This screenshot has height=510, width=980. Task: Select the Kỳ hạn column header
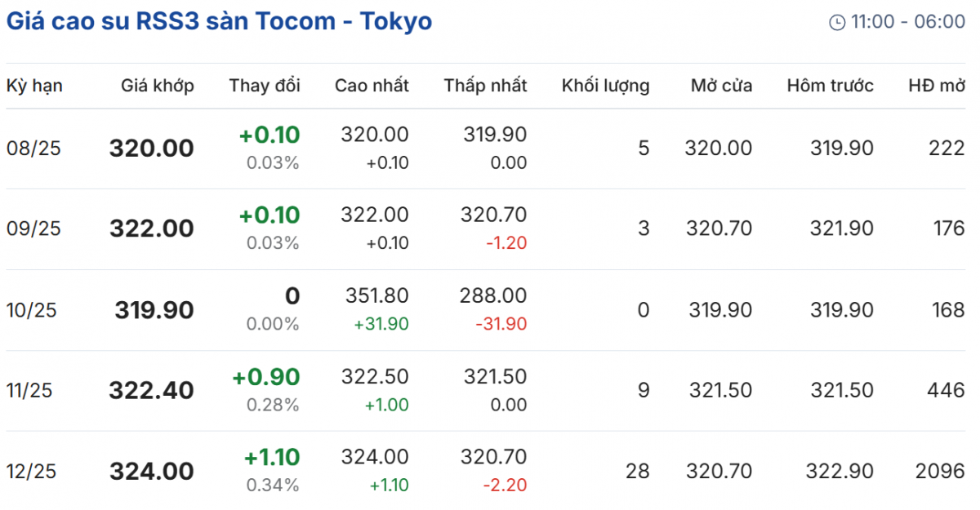pos(34,86)
